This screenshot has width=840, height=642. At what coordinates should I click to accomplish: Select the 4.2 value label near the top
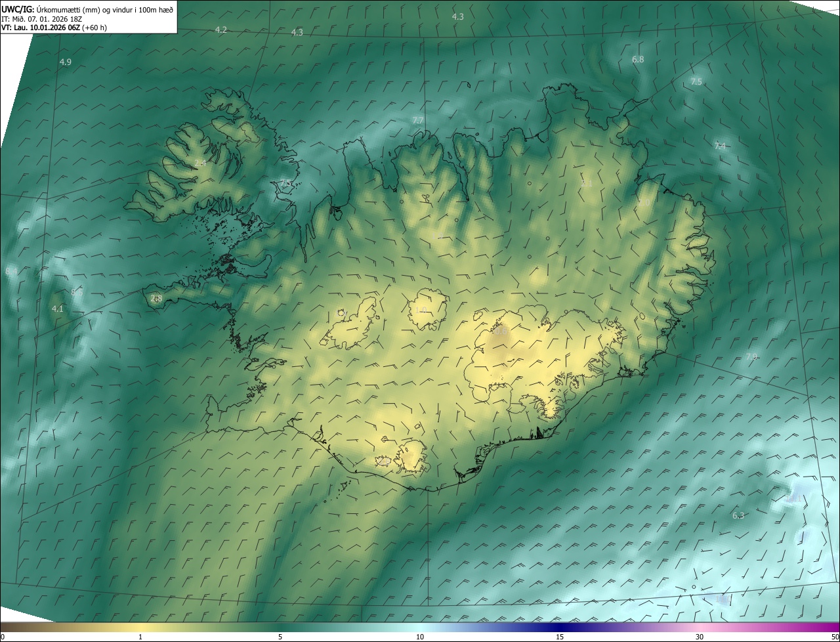coord(221,30)
